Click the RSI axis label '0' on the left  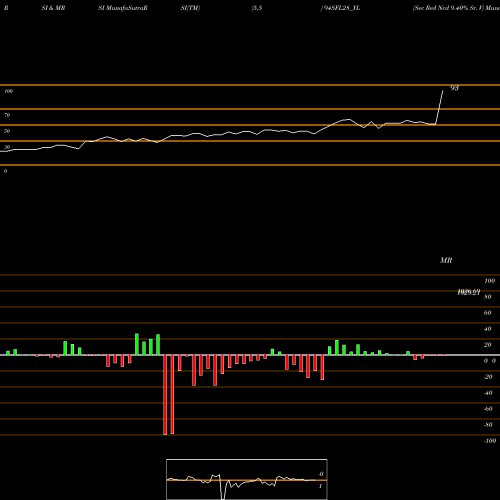tap(5, 171)
